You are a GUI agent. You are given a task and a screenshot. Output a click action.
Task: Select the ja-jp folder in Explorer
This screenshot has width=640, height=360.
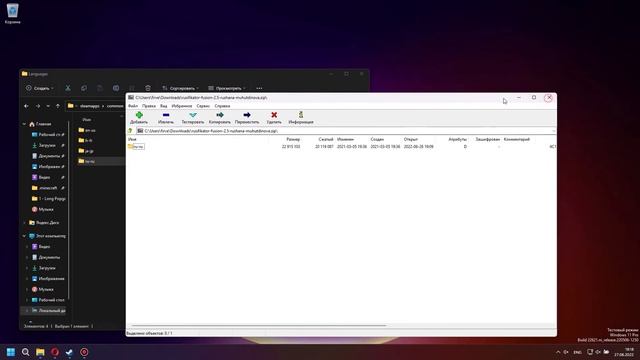click(x=86, y=151)
